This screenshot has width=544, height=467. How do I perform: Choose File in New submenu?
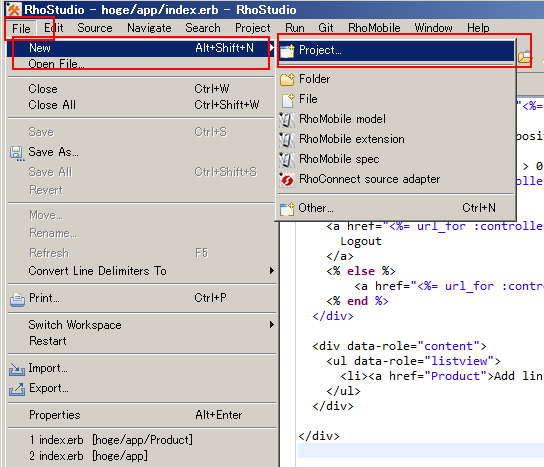click(396, 99)
